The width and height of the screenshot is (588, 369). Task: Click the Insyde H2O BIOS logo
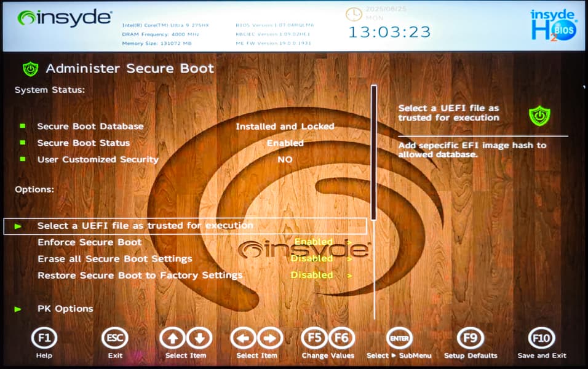point(554,25)
